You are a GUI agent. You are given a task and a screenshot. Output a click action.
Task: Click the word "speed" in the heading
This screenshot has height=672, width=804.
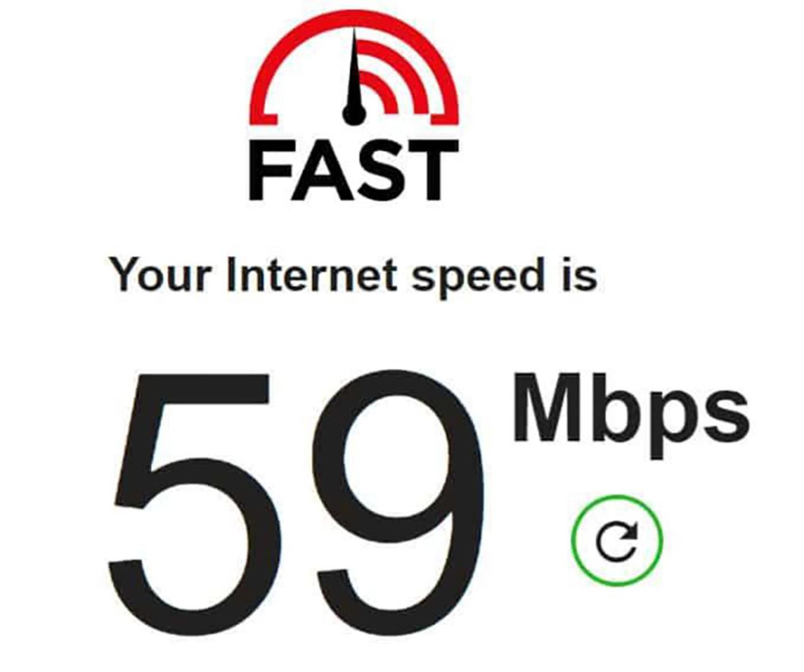(478, 276)
